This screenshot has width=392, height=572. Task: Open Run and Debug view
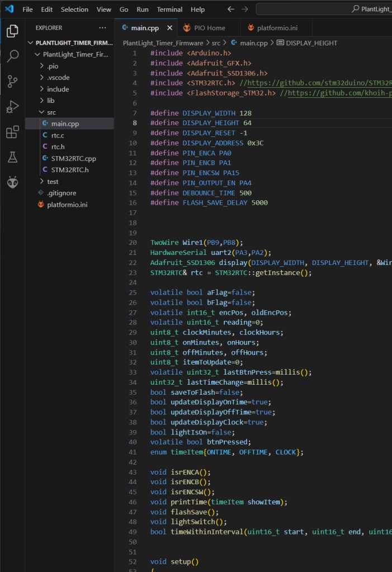(x=12, y=107)
